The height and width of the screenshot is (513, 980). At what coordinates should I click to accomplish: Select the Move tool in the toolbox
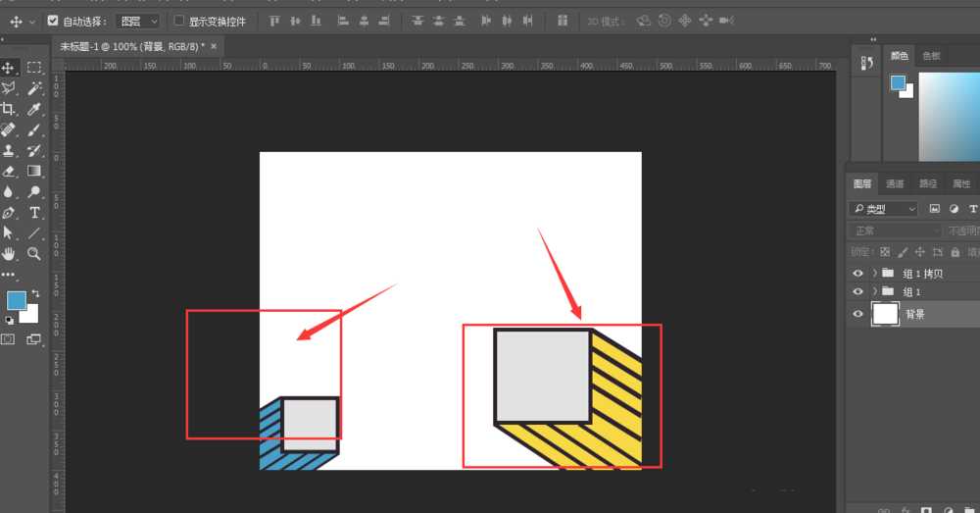coord(8,68)
